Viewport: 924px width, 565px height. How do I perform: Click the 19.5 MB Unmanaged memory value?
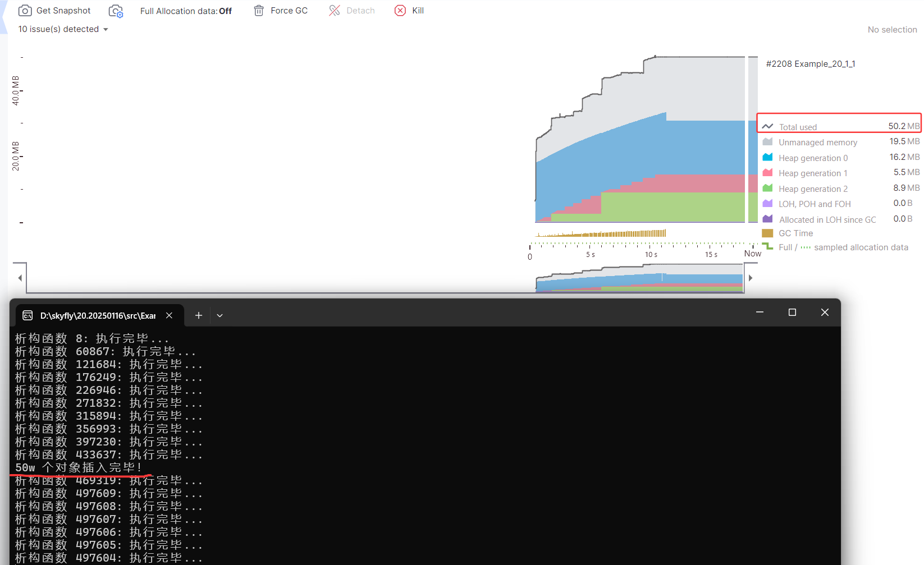[x=904, y=141]
